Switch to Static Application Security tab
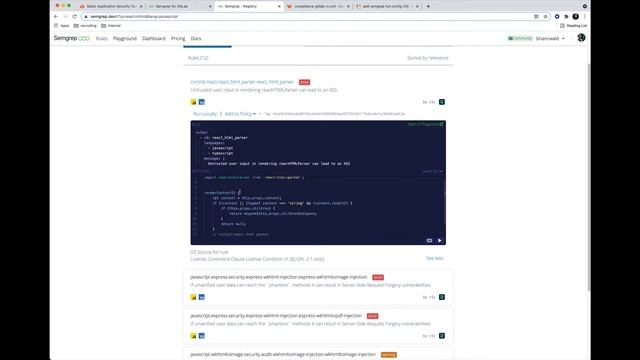The width and height of the screenshot is (640, 360). pyautogui.click(x=111, y=7)
